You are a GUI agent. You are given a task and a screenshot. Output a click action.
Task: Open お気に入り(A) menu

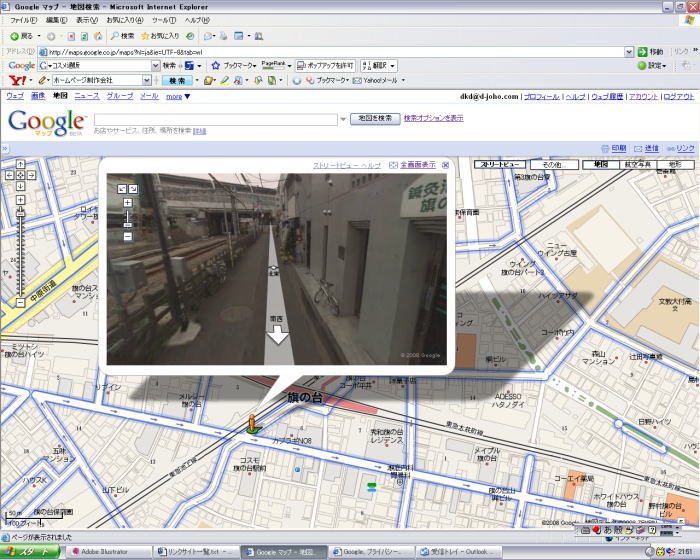click(125, 20)
